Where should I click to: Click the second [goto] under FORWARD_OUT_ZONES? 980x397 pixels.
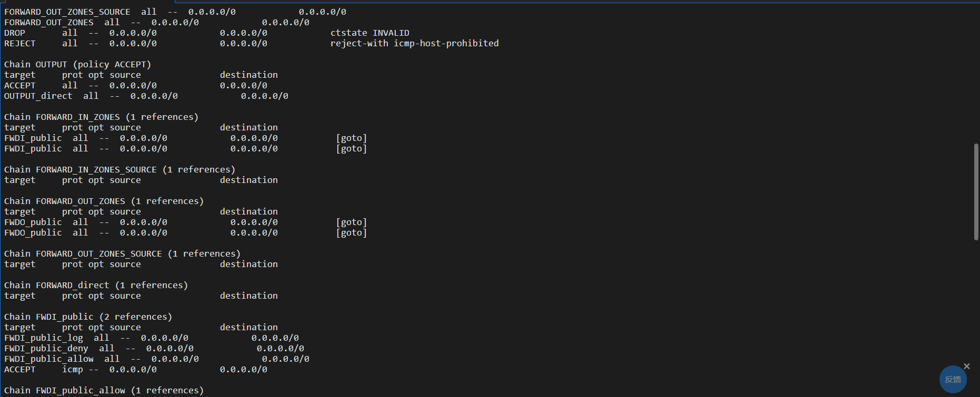click(x=352, y=232)
